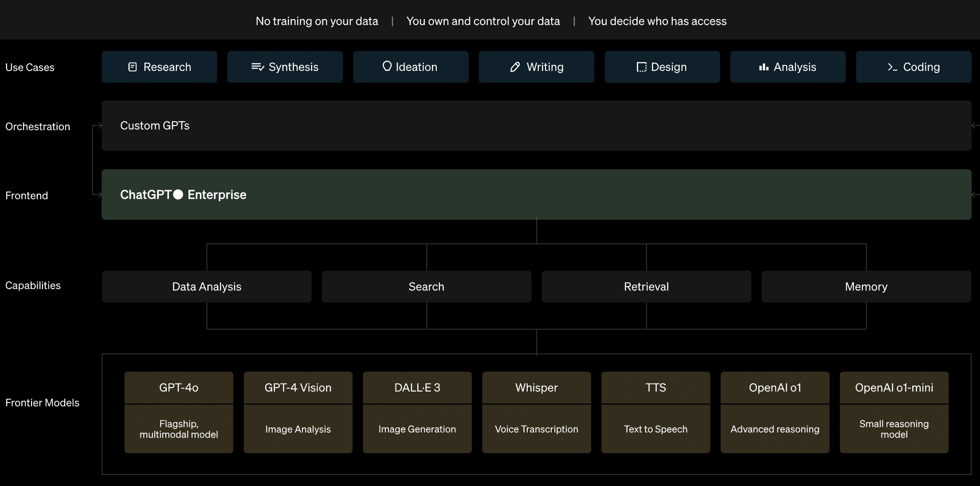Click the Synthesis checklist icon
Image resolution: width=980 pixels, height=486 pixels.
coord(258,67)
